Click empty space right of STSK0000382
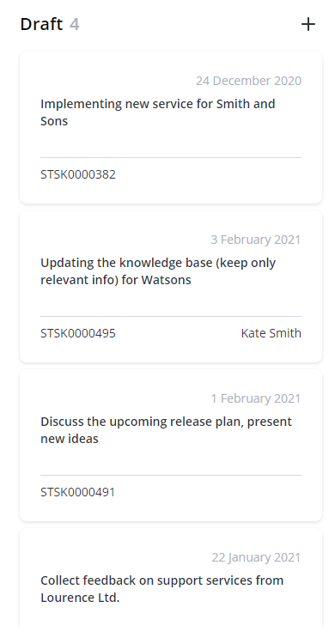 click(x=209, y=174)
